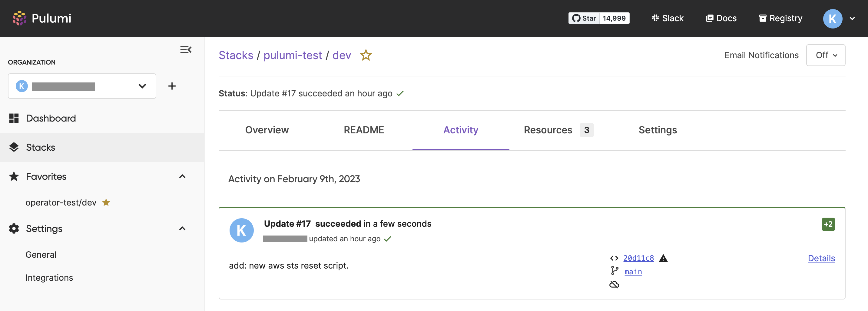
Task: Switch to the README tab
Action: click(363, 130)
